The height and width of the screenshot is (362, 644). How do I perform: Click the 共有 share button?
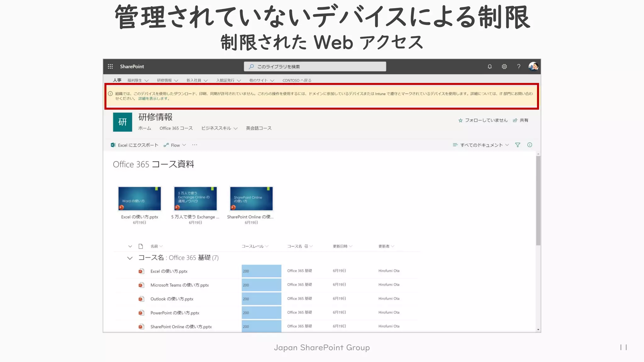tap(521, 120)
